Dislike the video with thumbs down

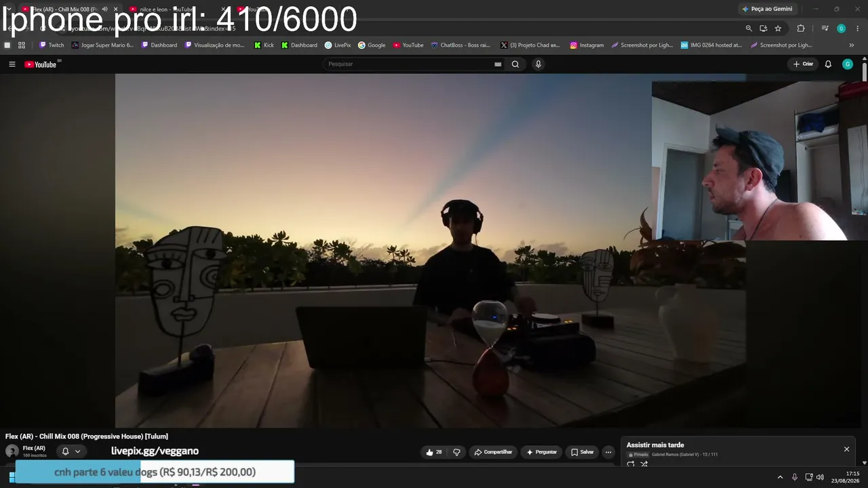456,452
